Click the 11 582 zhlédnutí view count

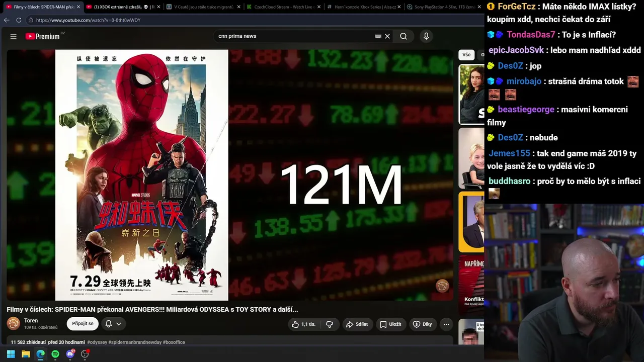coord(28,342)
